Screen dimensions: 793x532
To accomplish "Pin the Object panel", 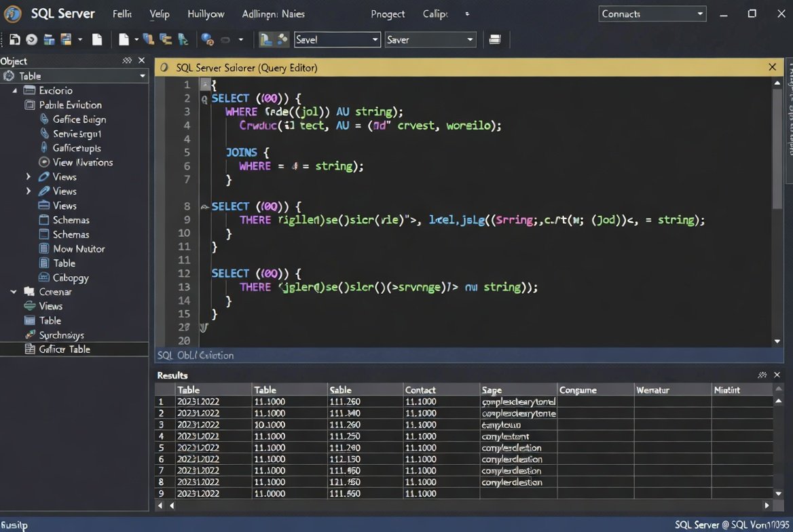I will (127, 60).
